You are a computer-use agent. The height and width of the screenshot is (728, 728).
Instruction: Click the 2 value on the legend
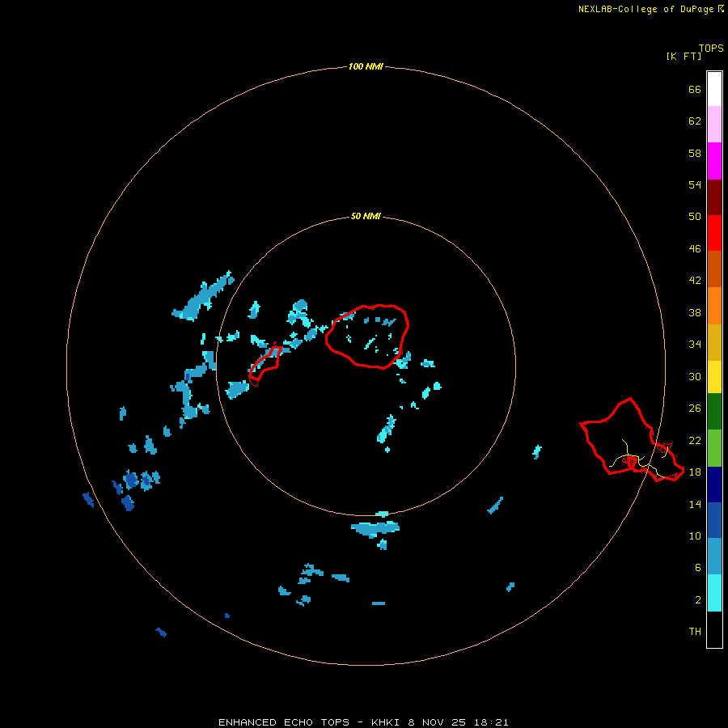pos(697,600)
